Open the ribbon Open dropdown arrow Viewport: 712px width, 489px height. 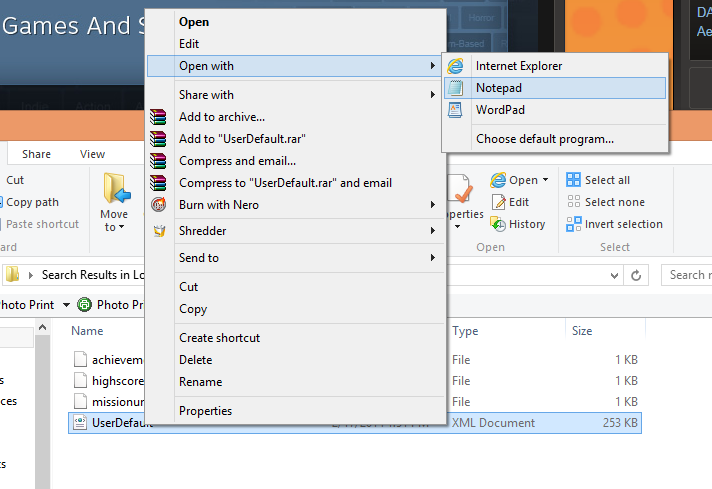tap(545, 180)
